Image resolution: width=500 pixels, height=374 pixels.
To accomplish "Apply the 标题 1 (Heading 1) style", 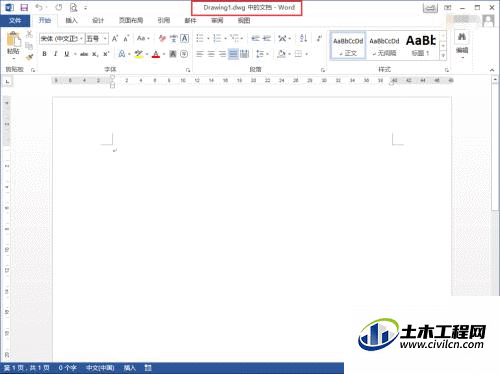I will (x=421, y=46).
